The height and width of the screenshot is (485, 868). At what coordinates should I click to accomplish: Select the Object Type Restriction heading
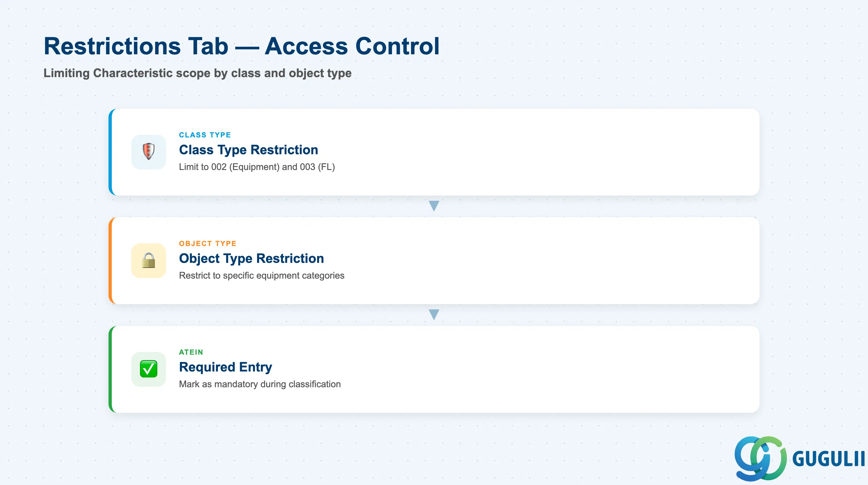pos(251,258)
